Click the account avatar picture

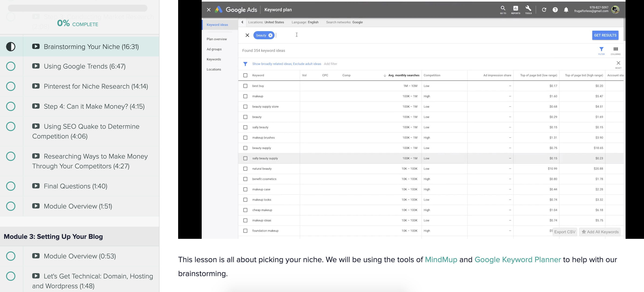(x=615, y=10)
